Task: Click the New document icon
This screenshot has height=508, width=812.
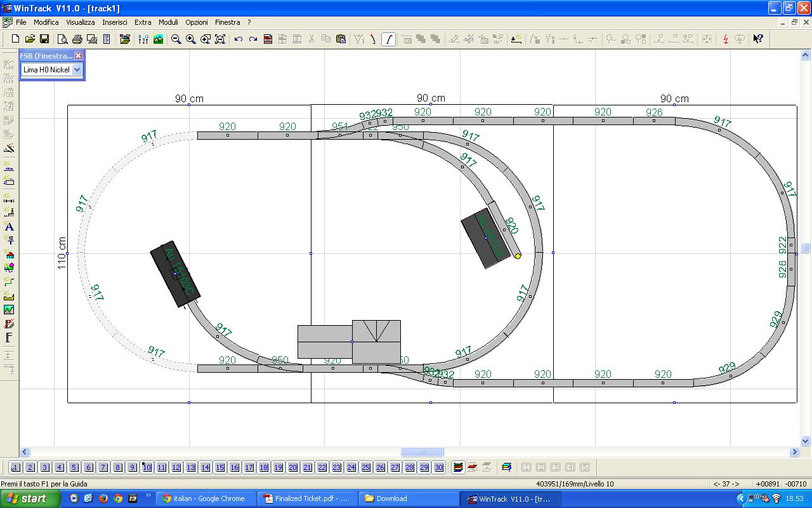Action: tap(15, 39)
